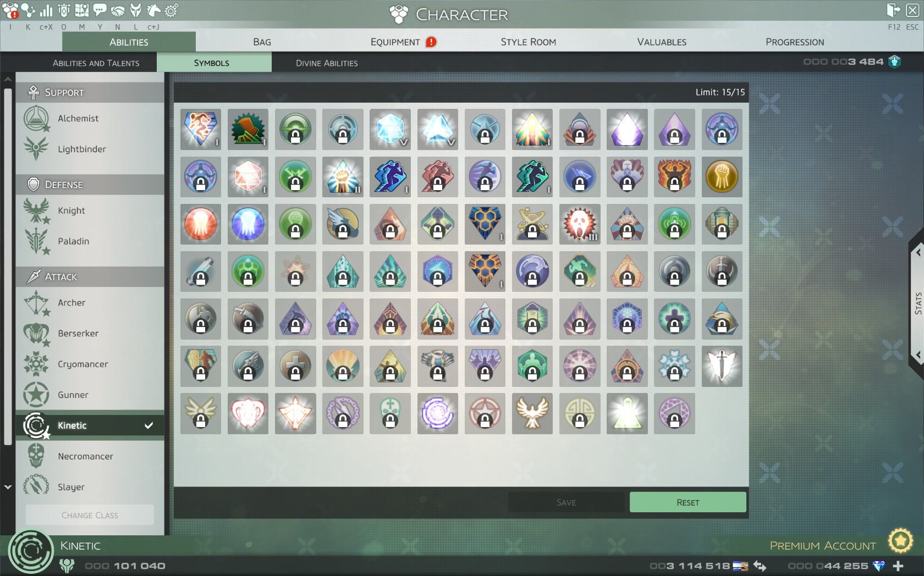Open Abilities and Talents subtab
The height and width of the screenshot is (576, 924).
(x=96, y=63)
